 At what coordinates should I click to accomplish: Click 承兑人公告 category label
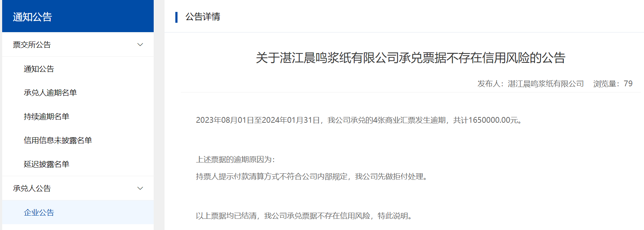tap(32, 188)
